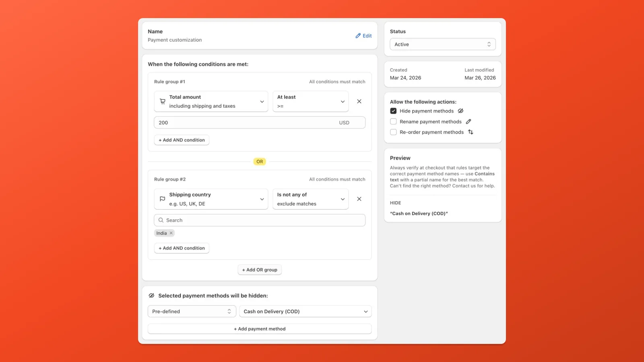This screenshot has height=362, width=644.
Task: Click the flag icon in Shipping country
Action: click(x=163, y=199)
